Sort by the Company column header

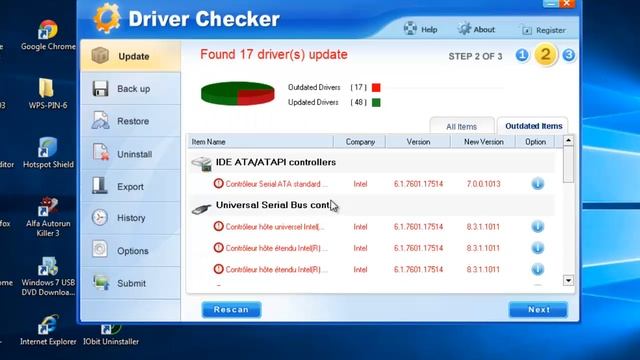(x=360, y=142)
